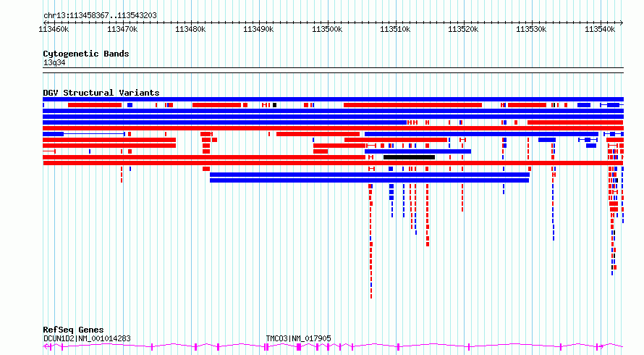Click the 113530k ruler label
Image resolution: width=644 pixels, height=355 pixels.
531,29
